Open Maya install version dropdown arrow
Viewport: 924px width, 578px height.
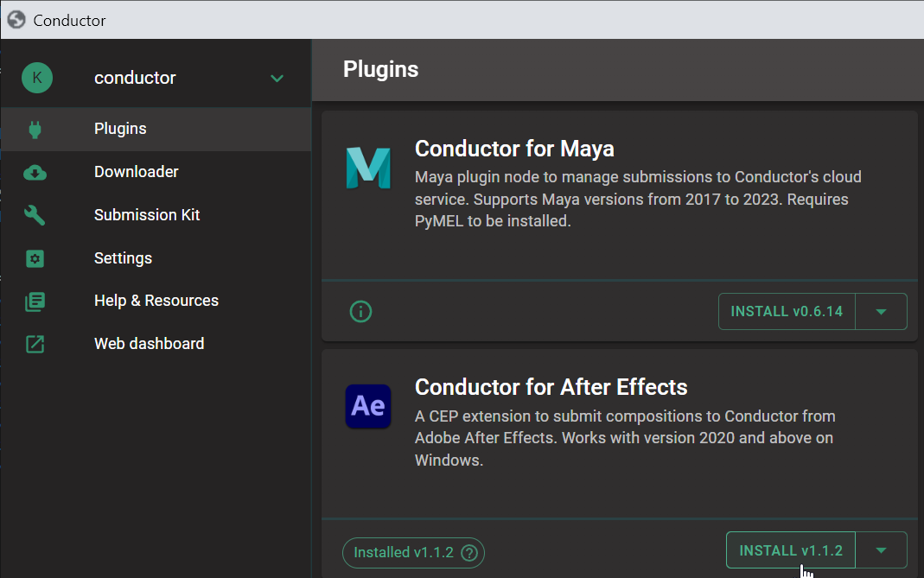[881, 312]
